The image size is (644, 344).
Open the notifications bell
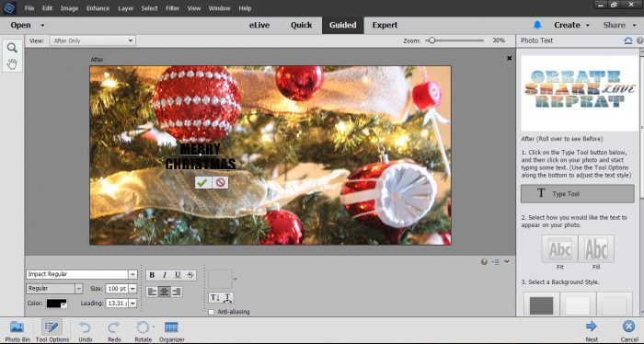coord(537,25)
